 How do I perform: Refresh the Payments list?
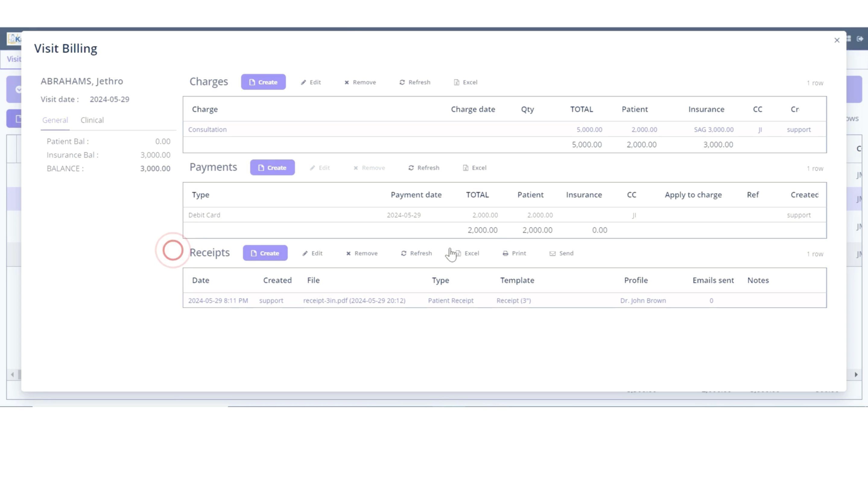coord(423,168)
